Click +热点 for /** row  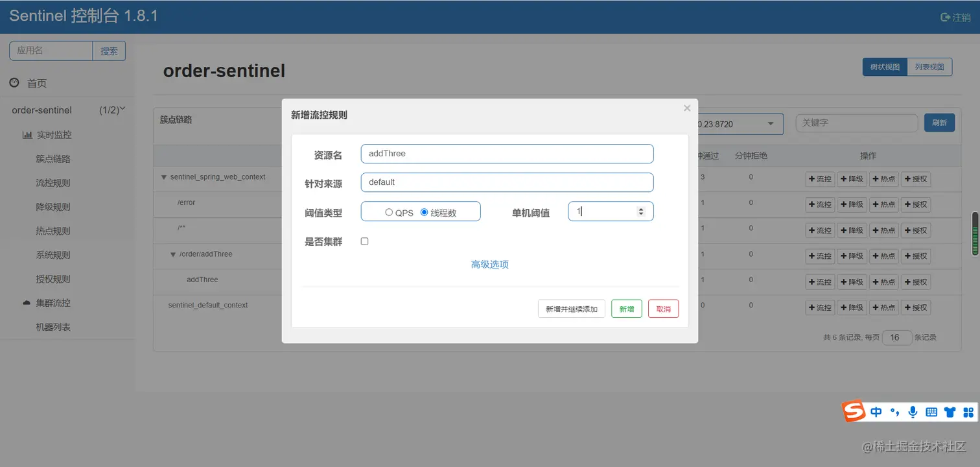pos(883,230)
